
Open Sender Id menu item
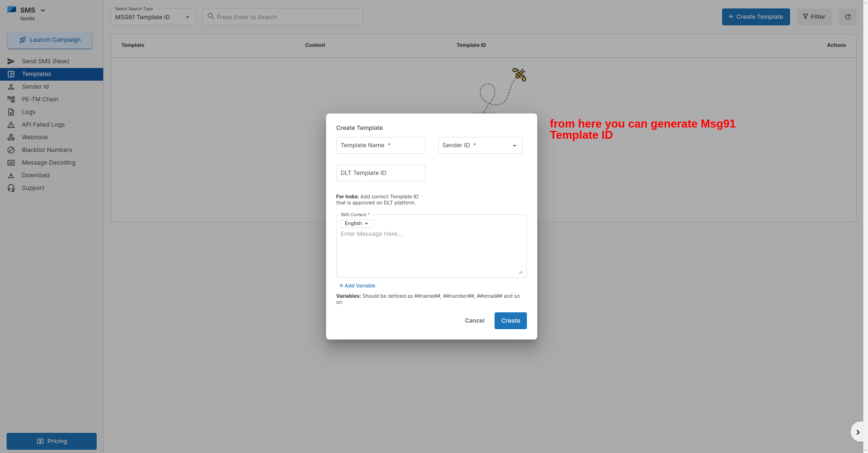point(35,87)
